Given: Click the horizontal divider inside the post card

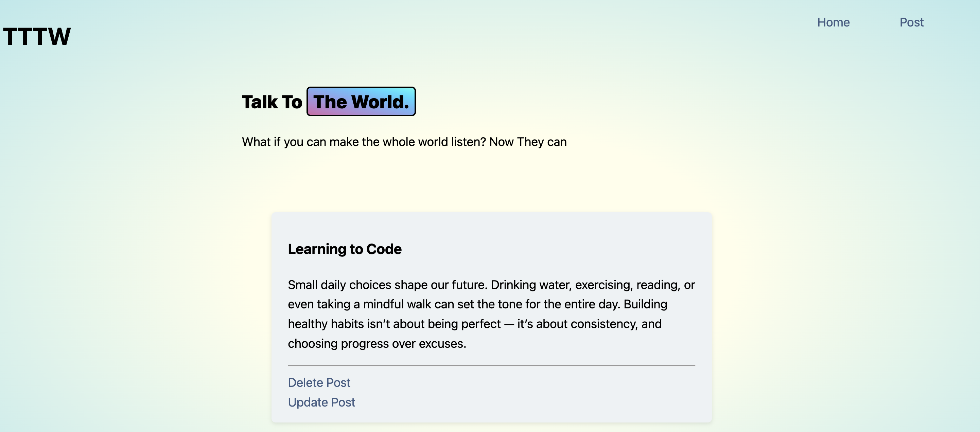Looking at the screenshot, I should [x=491, y=365].
